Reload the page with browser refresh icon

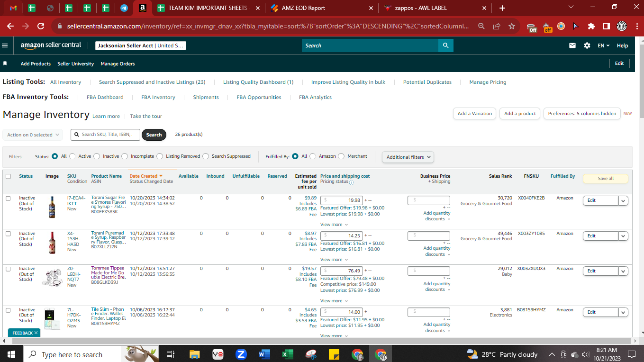pyautogui.click(x=41, y=27)
